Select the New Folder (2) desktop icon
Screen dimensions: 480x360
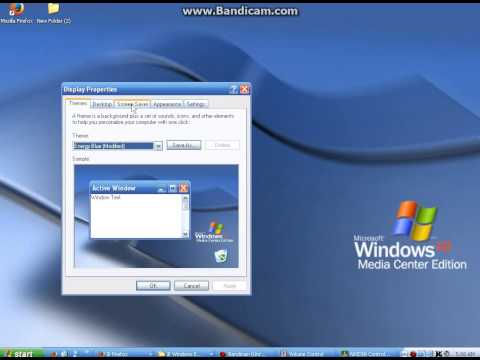click(x=53, y=13)
